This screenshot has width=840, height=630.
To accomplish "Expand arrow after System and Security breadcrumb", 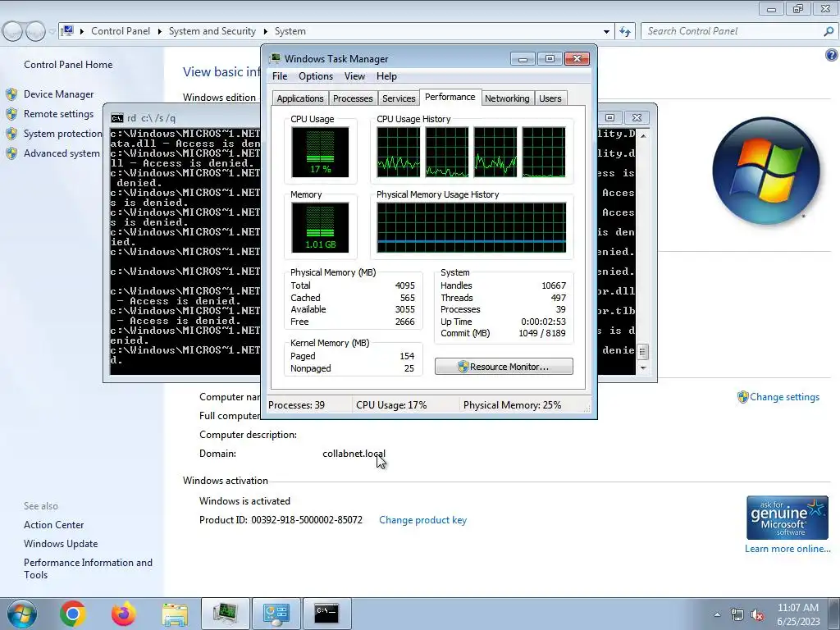I will [x=265, y=32].
